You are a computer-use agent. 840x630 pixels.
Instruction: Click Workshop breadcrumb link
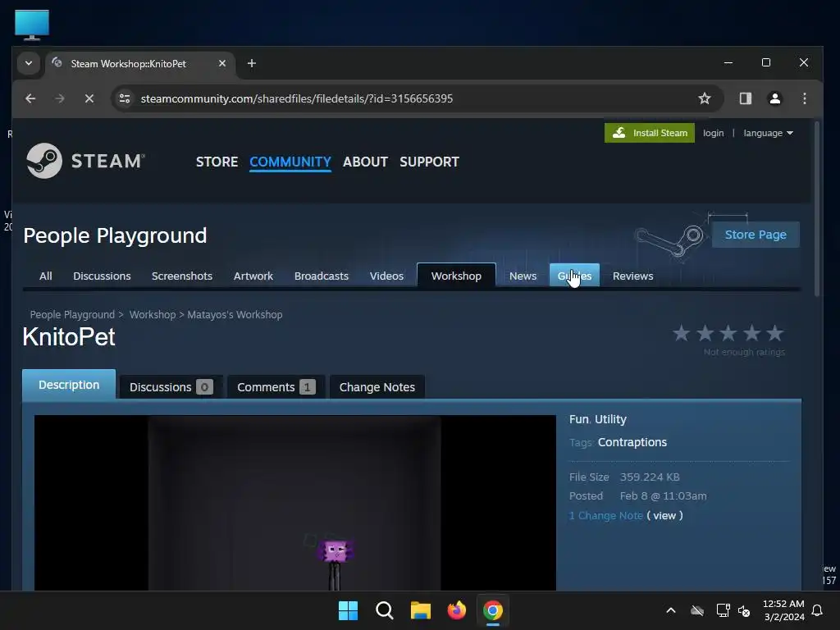[153, 314]
